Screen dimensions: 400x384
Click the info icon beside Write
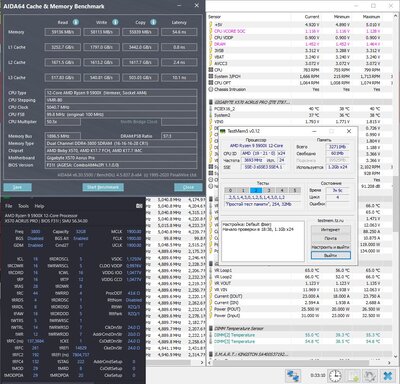115,22
